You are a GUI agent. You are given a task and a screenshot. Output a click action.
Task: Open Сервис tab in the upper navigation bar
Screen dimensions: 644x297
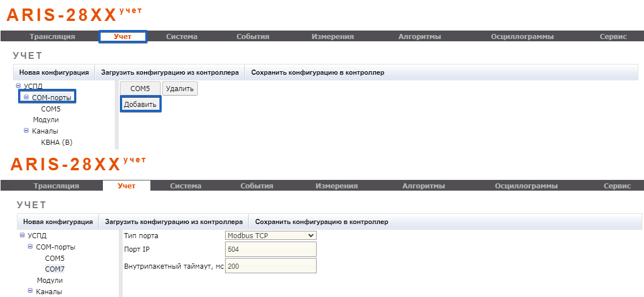coord(613,37)
